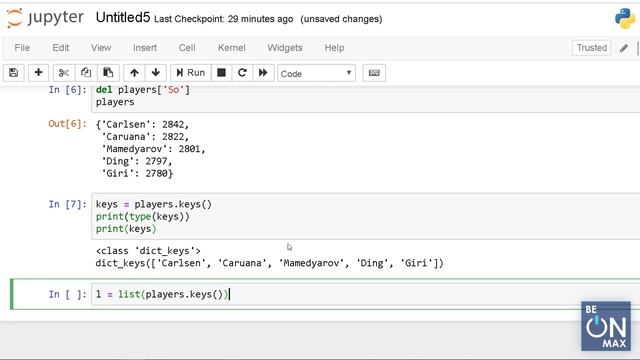Click into the active cell input l = list

click(365, 294)
